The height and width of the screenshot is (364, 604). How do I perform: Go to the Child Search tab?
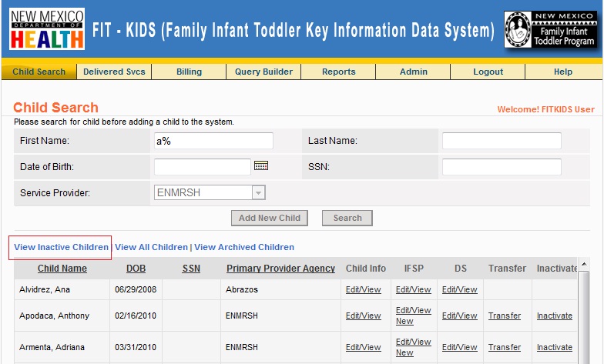pos(39,72)
